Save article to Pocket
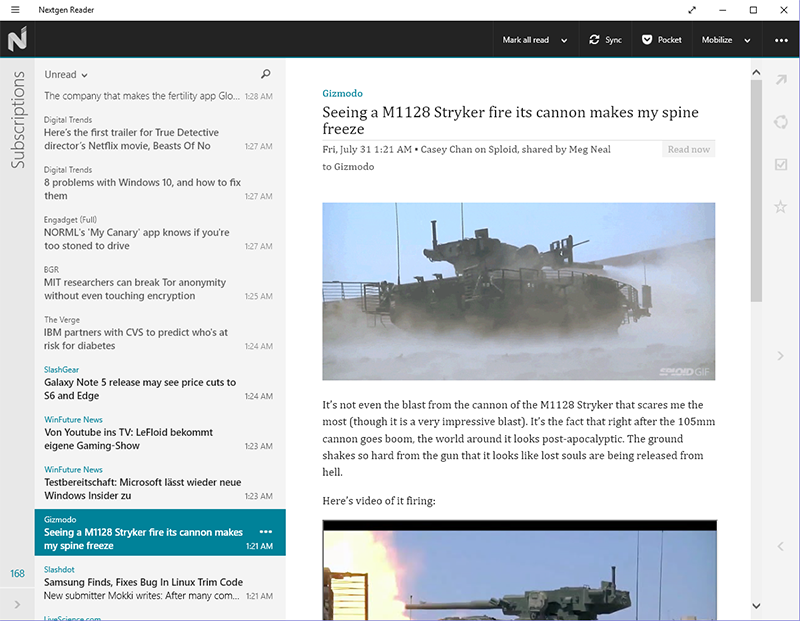Viewport: 800px width, 621px height. click(661, 40)
